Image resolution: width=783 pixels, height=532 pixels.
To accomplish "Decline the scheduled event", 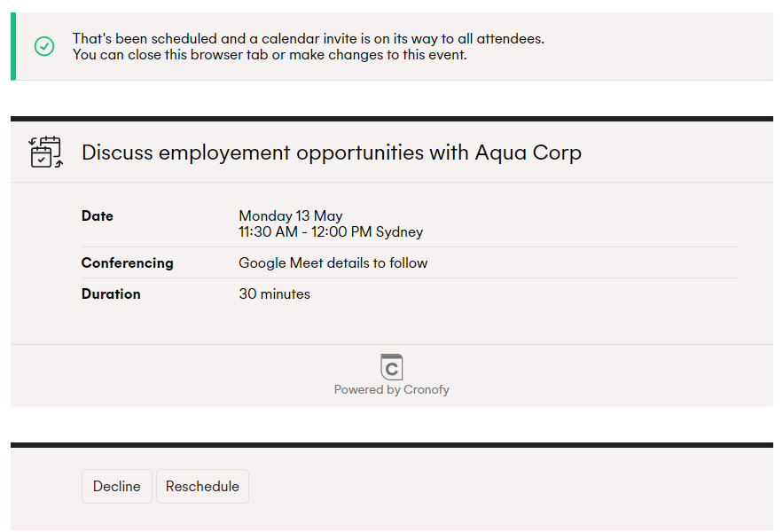I will coord(117,486).
